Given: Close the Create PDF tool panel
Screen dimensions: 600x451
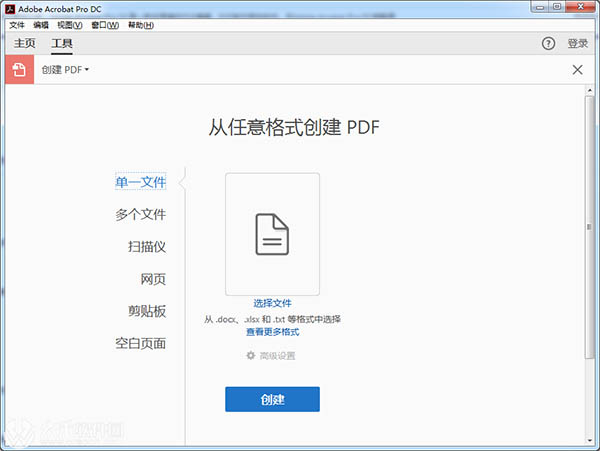Looking at the screenshot, I should pyautogui.click(x=577, y=70).
